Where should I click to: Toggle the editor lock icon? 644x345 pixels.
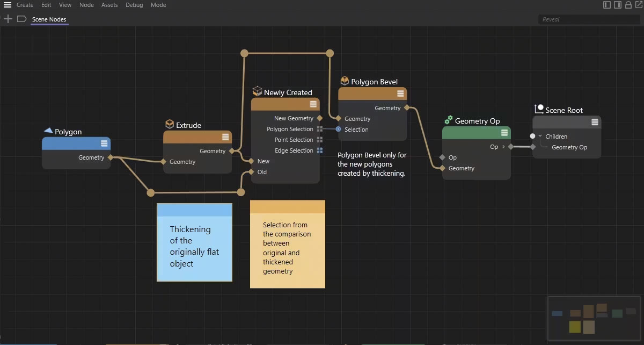(628, 5)
